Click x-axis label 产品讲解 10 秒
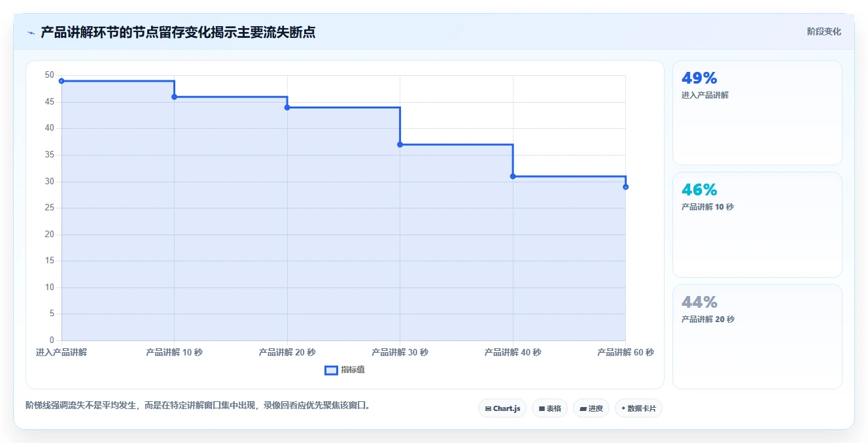 pos(174,352)
